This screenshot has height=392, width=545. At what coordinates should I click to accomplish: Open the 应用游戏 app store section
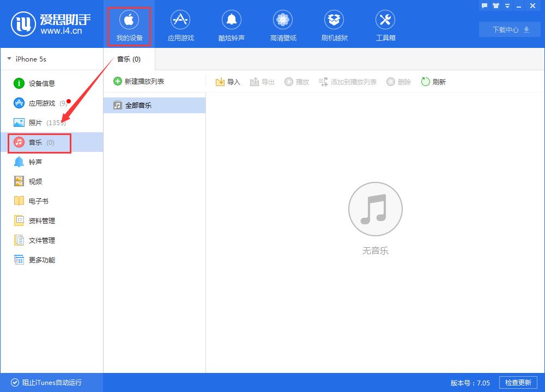point(180,24)
